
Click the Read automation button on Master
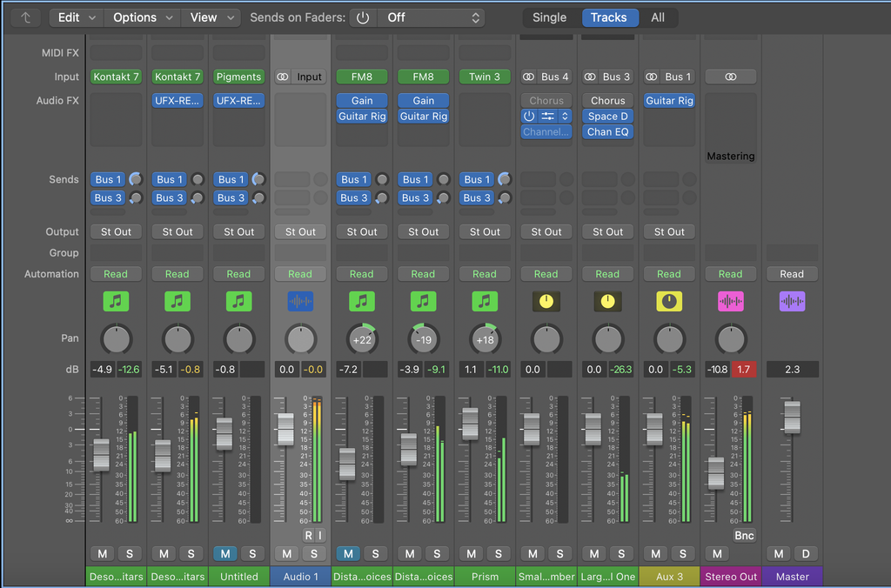[792, 273]
